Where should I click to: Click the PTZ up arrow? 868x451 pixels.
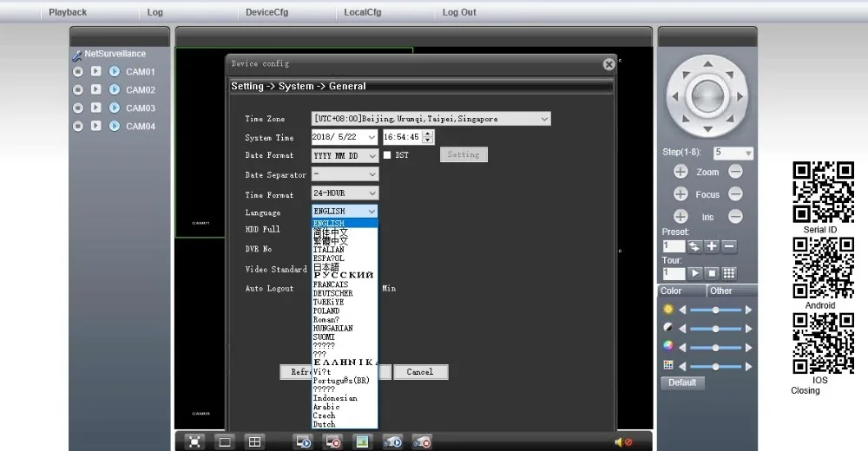click(707, 63)
